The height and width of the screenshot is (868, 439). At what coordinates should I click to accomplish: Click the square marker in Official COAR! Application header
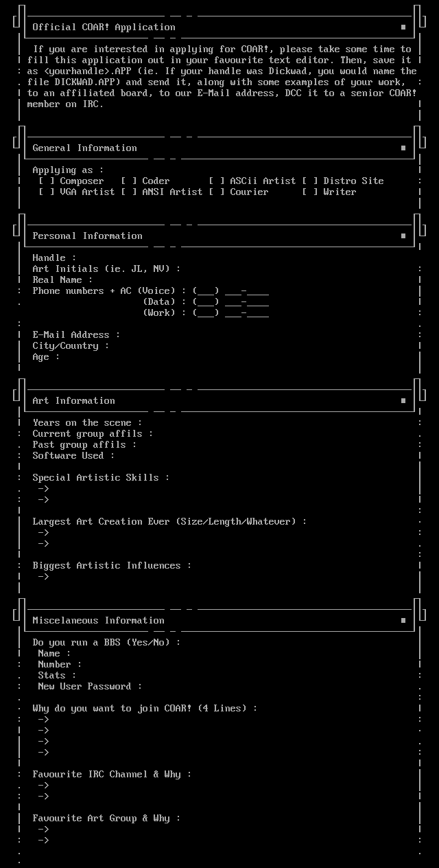pos(403,27)
